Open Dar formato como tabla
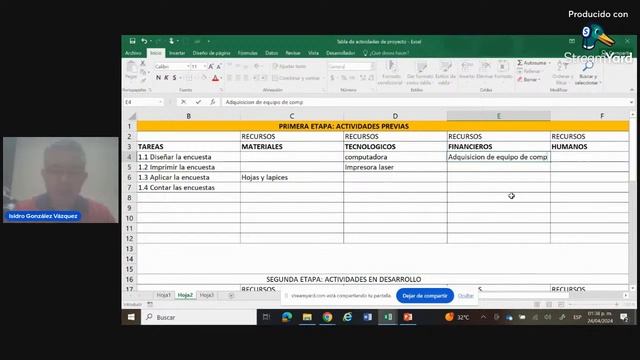 [419, 73]
